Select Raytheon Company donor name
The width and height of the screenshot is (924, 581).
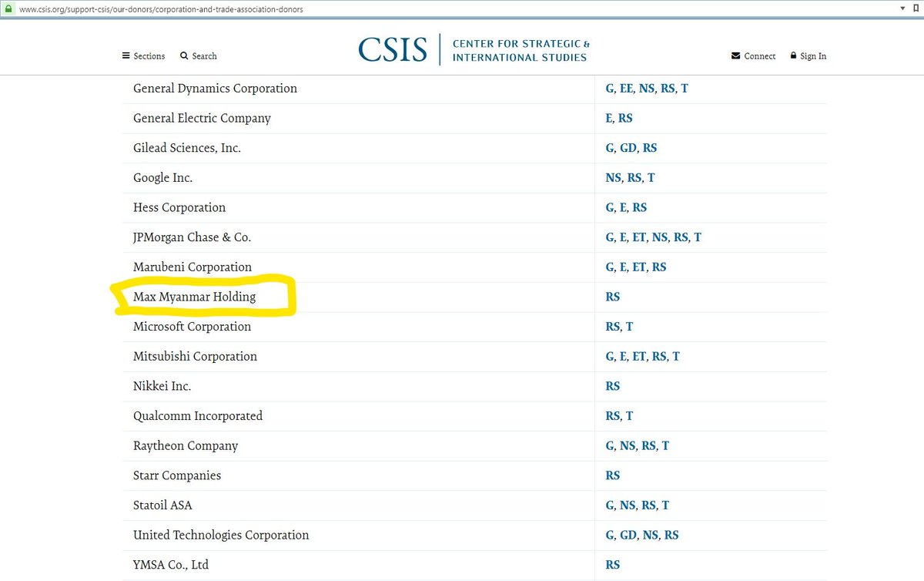186,446
